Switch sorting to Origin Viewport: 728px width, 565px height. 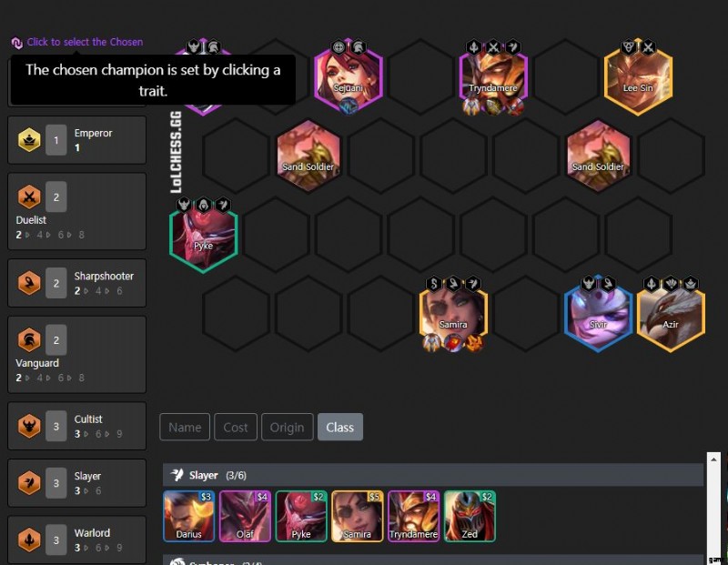288,427
